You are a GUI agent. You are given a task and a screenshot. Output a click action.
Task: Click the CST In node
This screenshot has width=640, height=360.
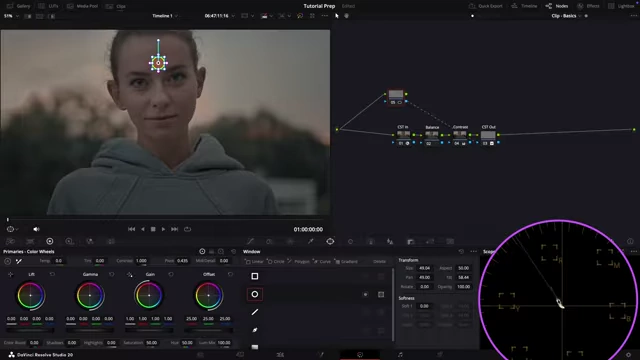pyautogui.click(x=403, y=135)
